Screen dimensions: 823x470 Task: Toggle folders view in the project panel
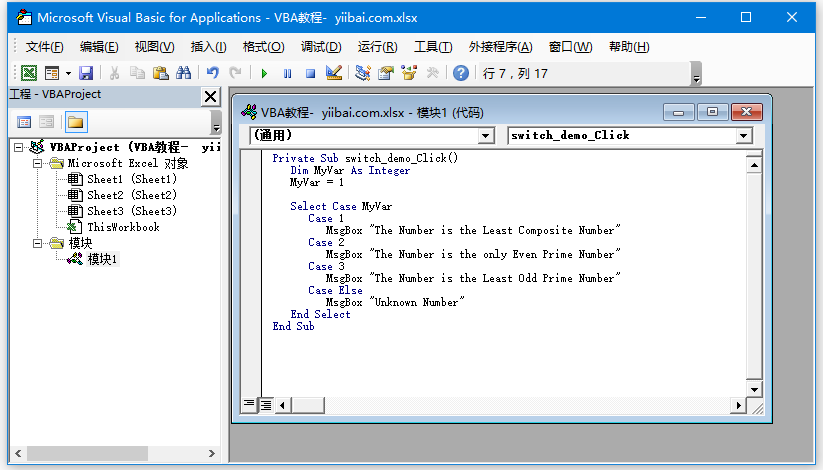(76, 122)
